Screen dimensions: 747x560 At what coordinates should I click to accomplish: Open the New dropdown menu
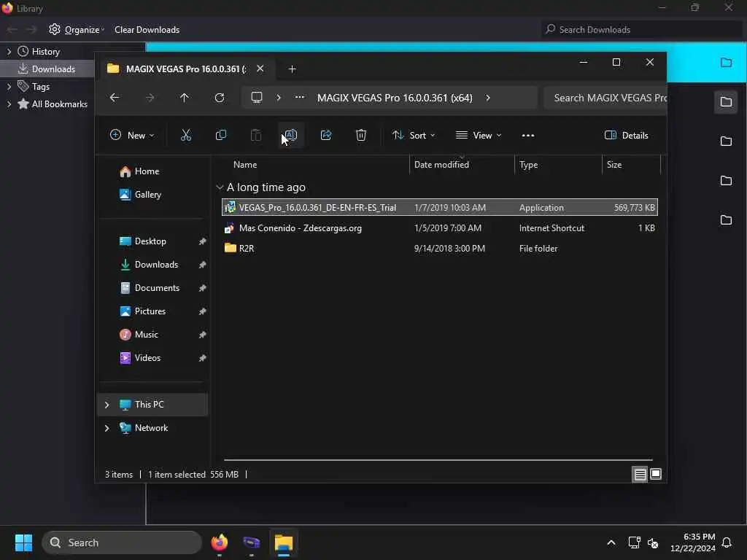click(132, 135)
